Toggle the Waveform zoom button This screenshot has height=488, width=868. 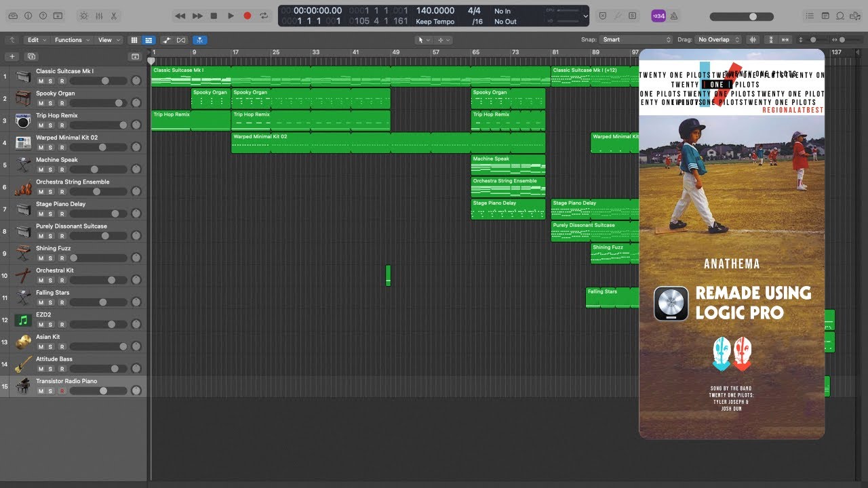tap(753, 40)
